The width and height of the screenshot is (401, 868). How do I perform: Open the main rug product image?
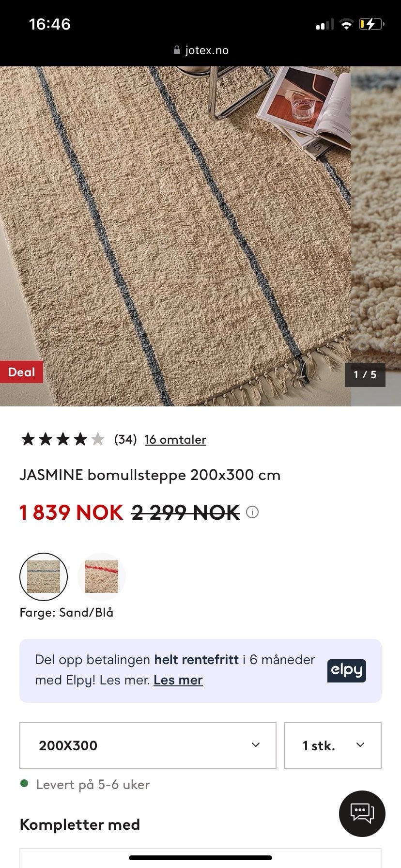click(x=175, y=236)
